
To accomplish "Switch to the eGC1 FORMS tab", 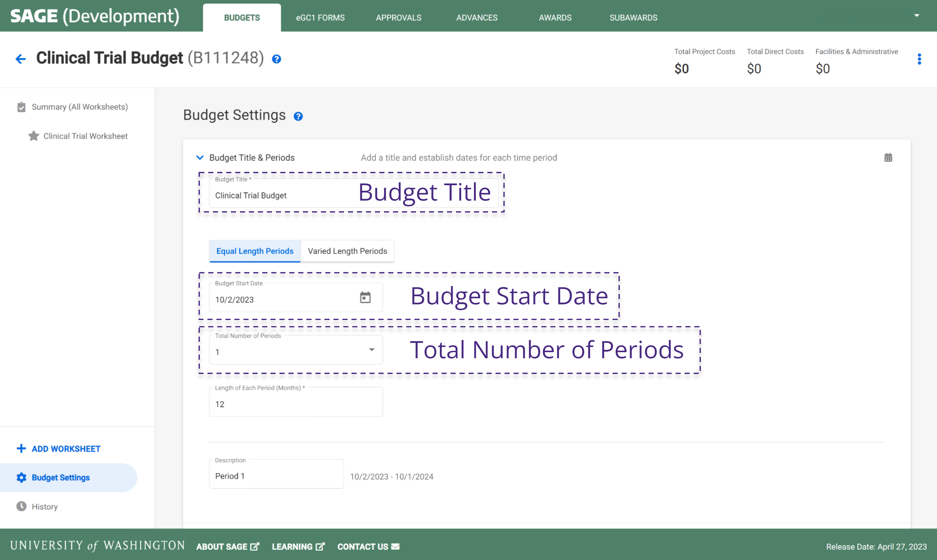I will coord(320,18).
